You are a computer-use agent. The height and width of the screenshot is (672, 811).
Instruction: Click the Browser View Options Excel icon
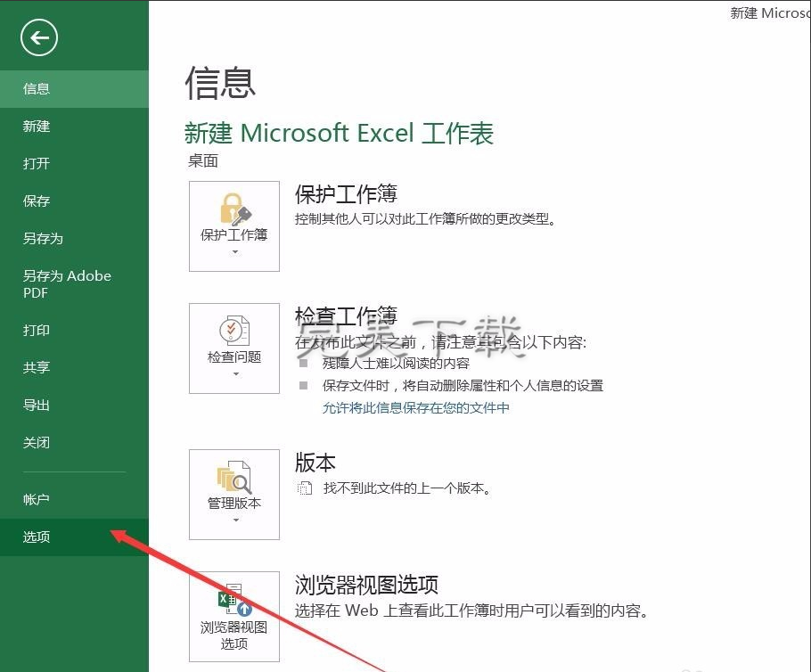pos(234,600)
